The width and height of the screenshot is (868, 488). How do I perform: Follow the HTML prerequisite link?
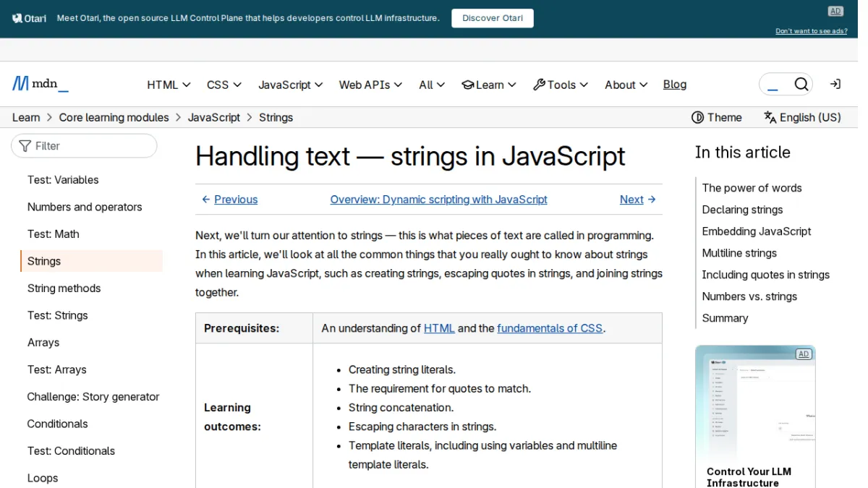point(439,328)
